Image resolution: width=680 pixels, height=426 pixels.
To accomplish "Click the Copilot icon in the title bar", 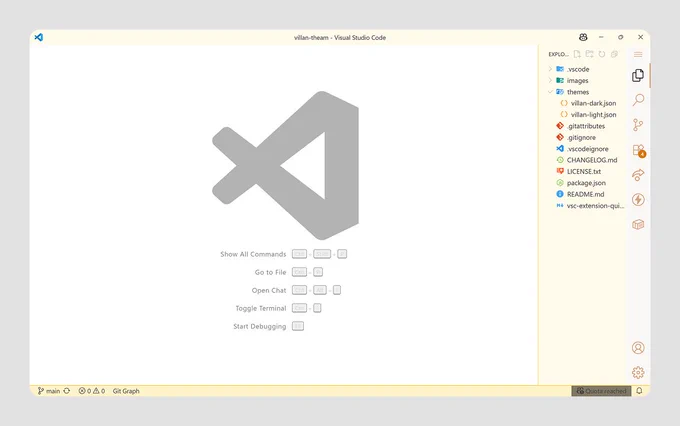I will point(583,37).
